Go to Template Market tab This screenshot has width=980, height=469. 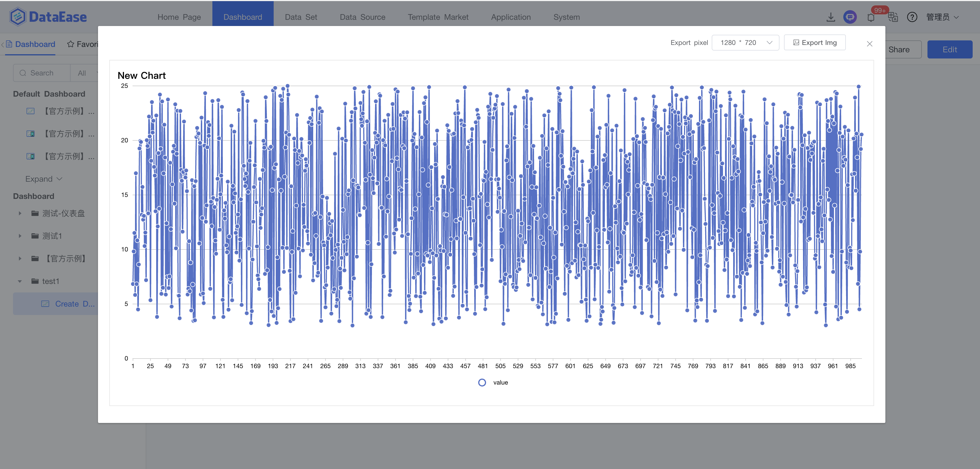pyautogui.click(x=438, y=17)
